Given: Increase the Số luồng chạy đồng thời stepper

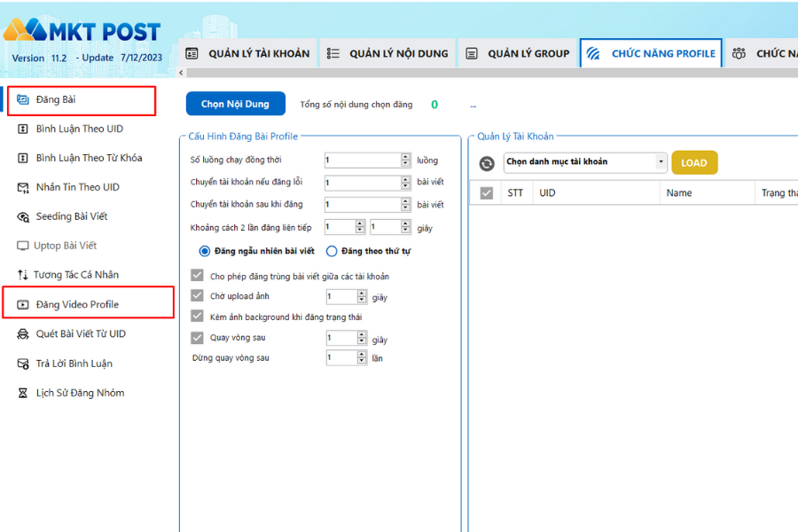Looking at the screenshot, I should point(406,157).
